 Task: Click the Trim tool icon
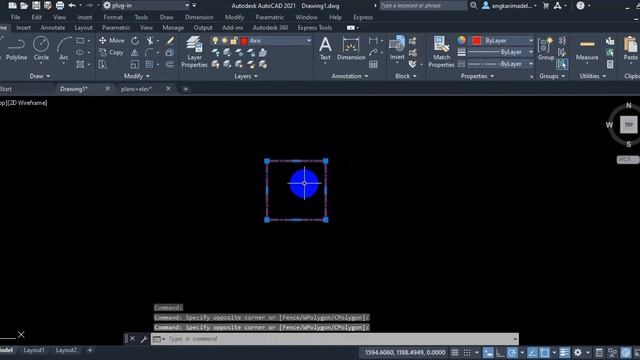(150, 41)
